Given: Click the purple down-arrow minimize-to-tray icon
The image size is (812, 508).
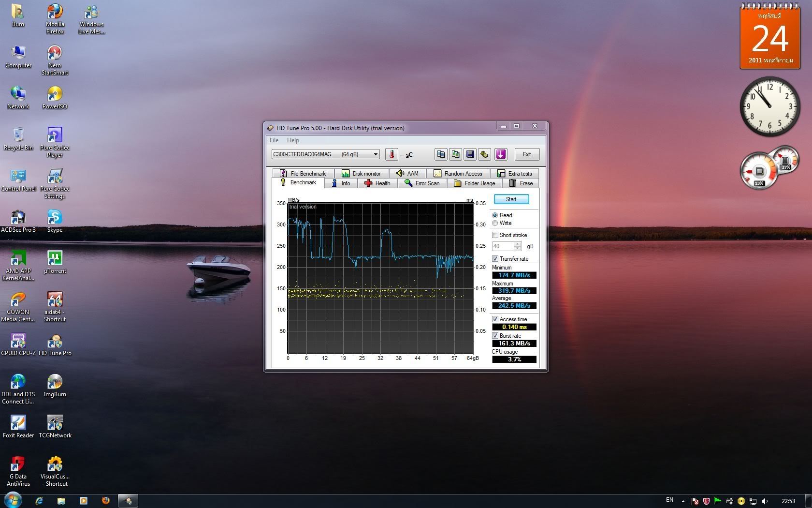Looking at the screenshot, I should 501,154.
